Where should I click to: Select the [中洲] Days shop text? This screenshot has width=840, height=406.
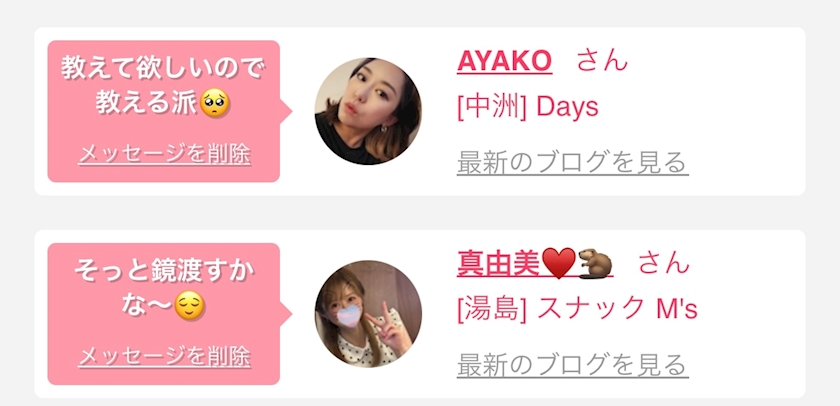click(528, 108)
